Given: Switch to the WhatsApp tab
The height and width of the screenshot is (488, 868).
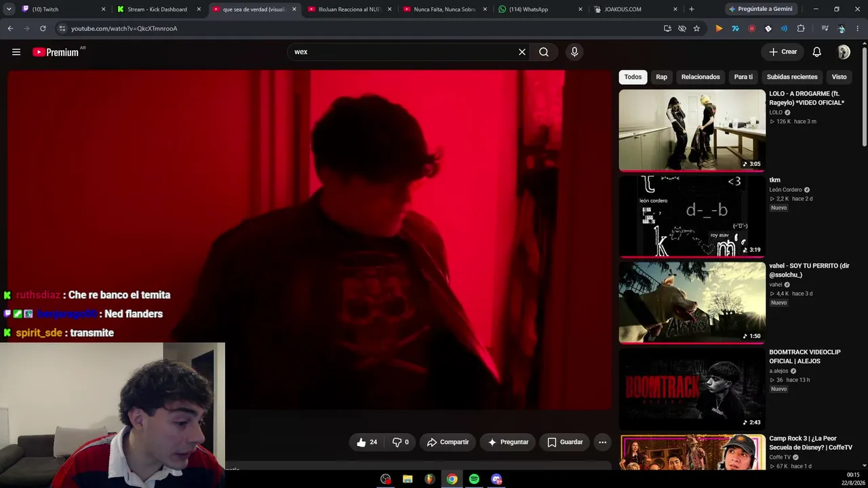Looking at the screenshot, I should tap(538, 9).
